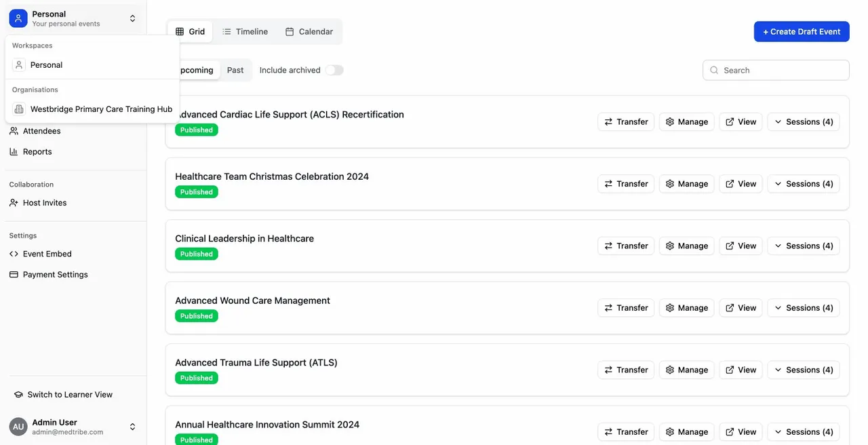Collapse the Admin User account menu chevron
868x445 pixels.
point(132,426)
